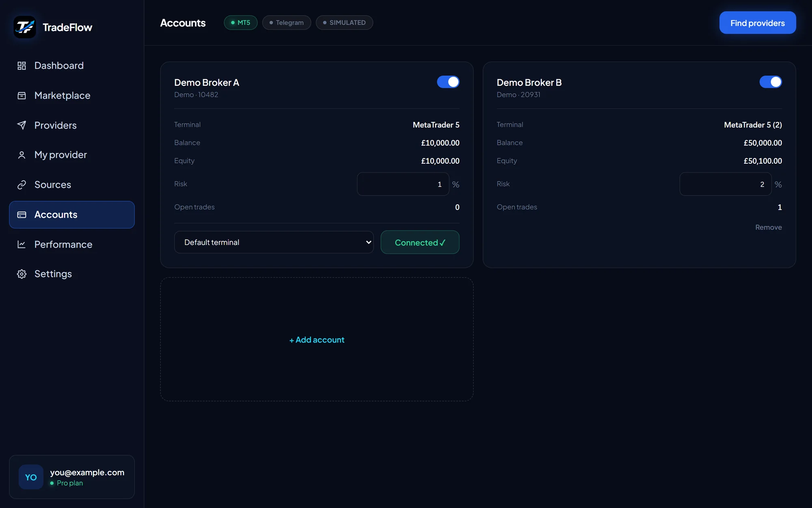Click the Demo · 20931 account number
The image size is (812, 508).
click(518, 95)
